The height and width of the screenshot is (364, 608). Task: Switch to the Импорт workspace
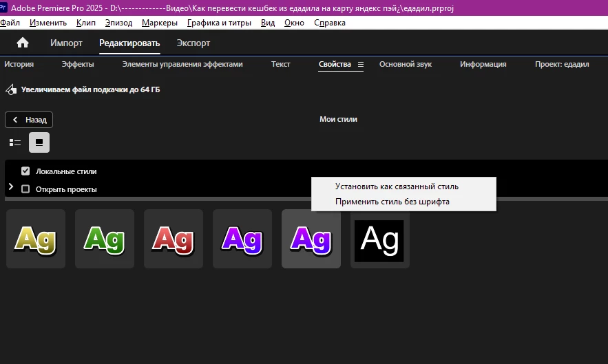point(66,43)
